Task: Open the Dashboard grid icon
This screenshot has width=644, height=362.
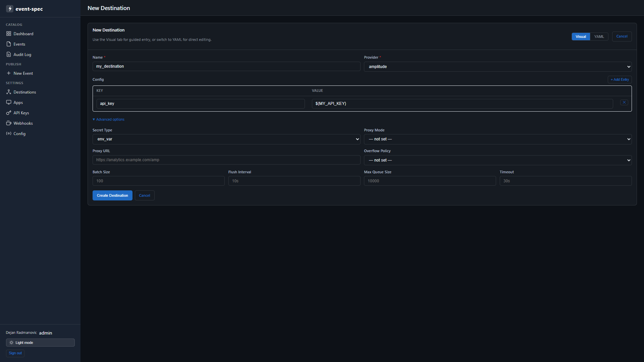Action: pos(9,34)
